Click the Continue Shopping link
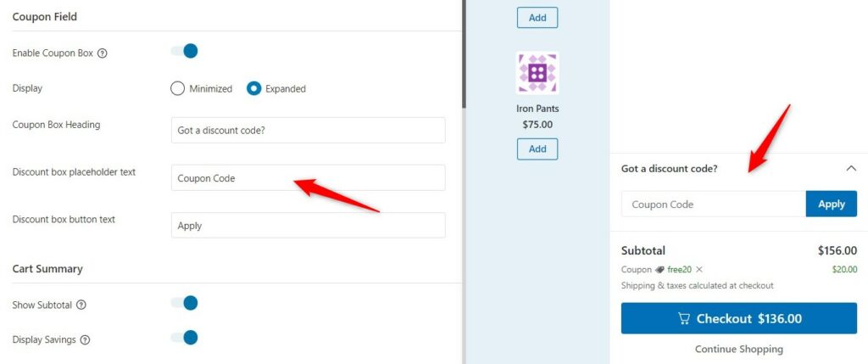This screenshot has width=868, height=364. pyautogui.click(x=739, y=349)
